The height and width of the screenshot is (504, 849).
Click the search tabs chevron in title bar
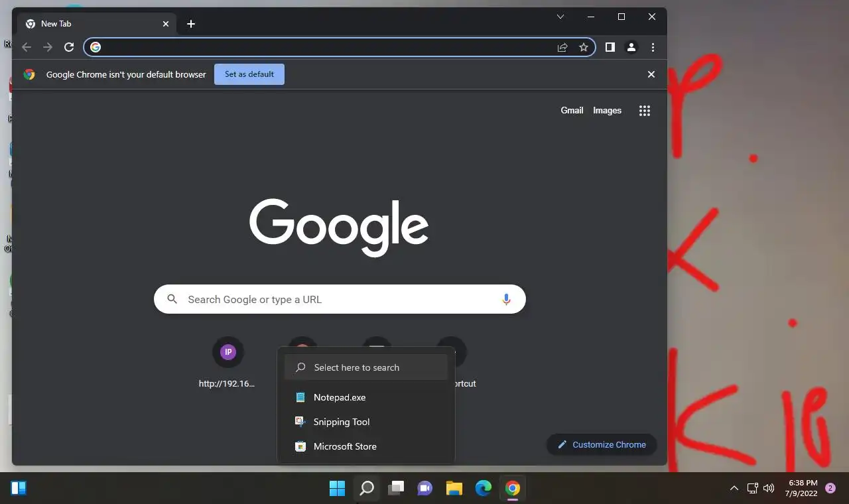pyautogui.click(x=560, y=17)
